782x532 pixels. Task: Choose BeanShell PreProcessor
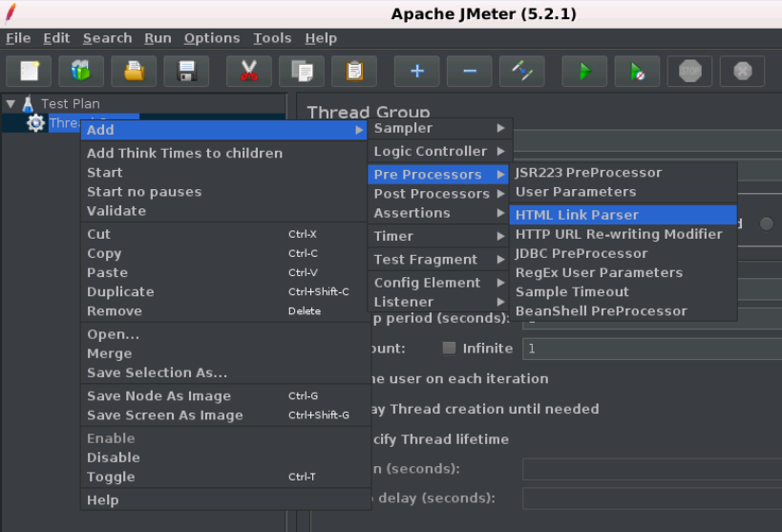tap(623, 311)
